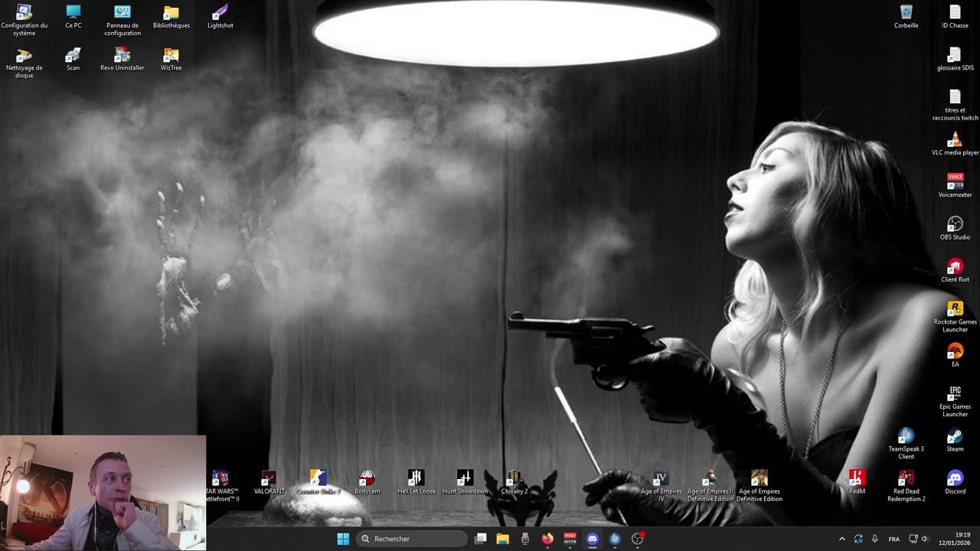The height and width of the screenshot is (551, 980).
Task: Click the Rechercher taskbar search box
Action: pyautogui.click(x=412, y=539)
